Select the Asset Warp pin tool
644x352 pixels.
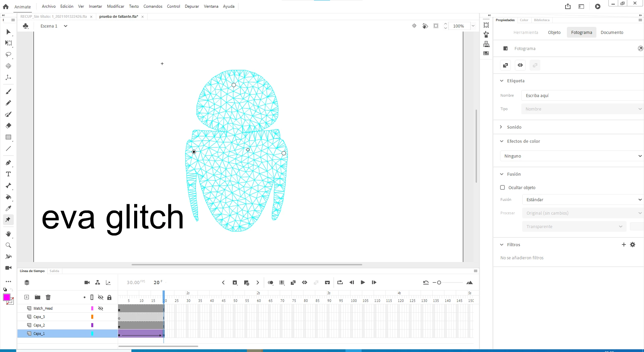coord(8,220)
